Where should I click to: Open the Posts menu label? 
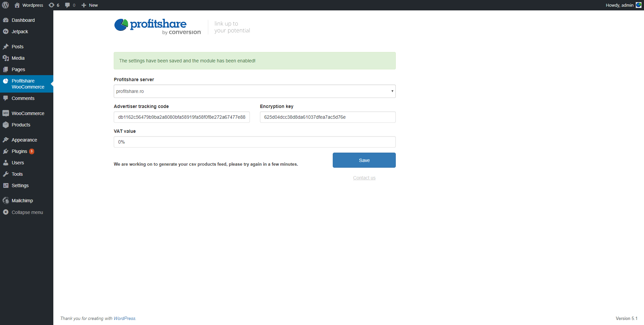pos(17,47)
